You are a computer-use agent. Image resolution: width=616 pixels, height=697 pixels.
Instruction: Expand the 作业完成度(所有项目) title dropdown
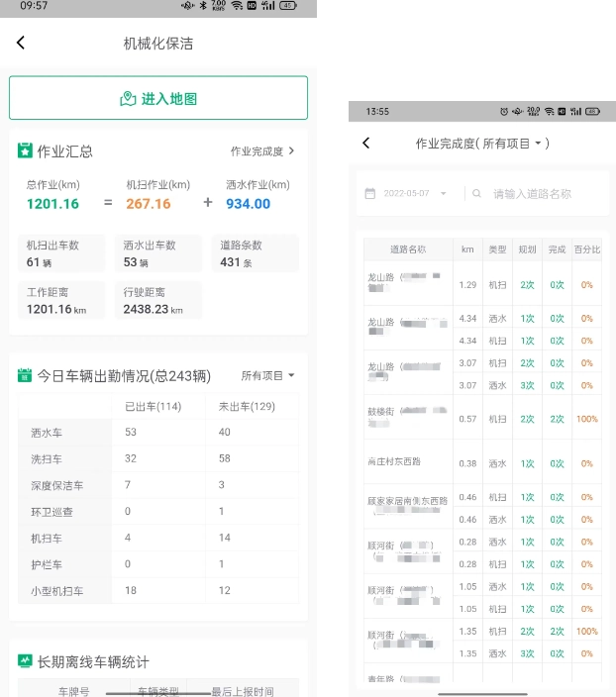[x=539, y=145]
